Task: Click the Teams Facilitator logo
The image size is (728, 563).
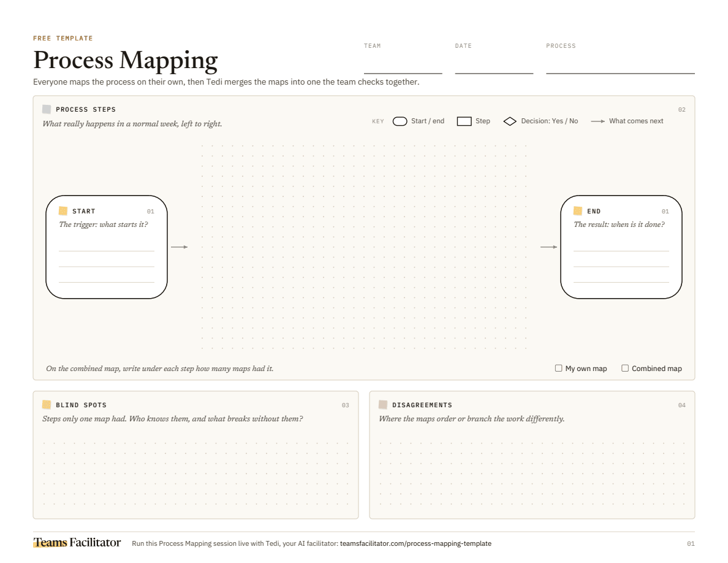Action: pos(77,543)
